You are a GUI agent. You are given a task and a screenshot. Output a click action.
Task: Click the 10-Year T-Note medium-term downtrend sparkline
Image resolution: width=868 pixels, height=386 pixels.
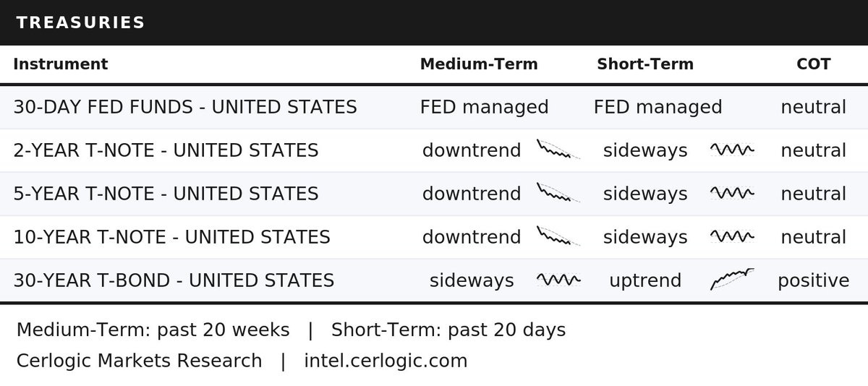coord(558,236)
